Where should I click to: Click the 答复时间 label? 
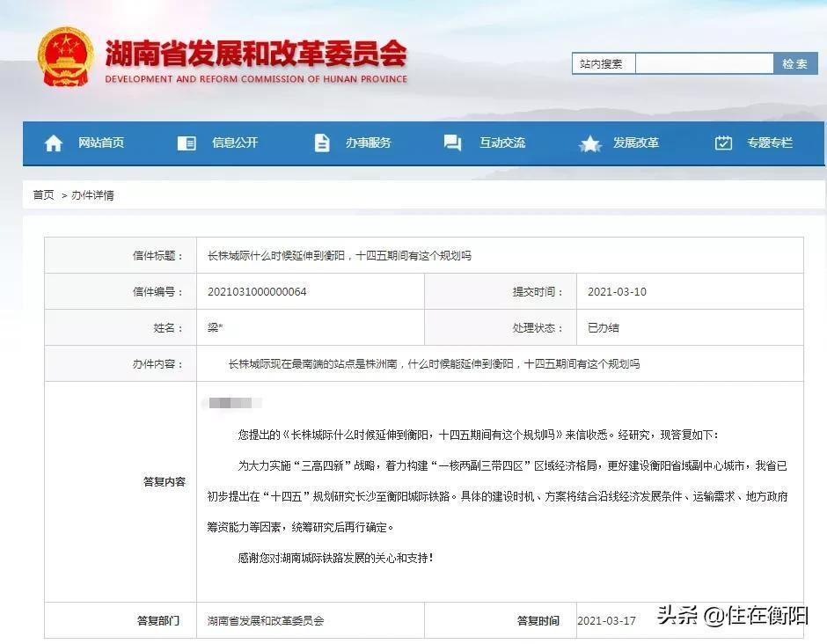pyautogui.click(x=538, y=621)
